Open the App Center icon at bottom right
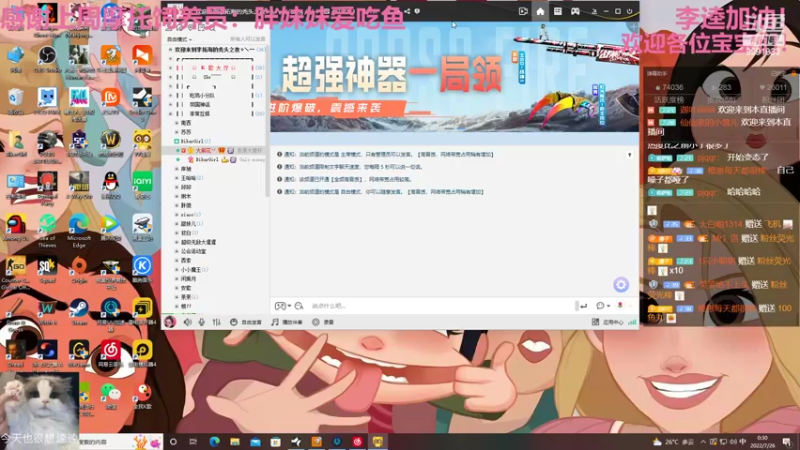Screen dimensions: 800x450 [x=595, y=322]
